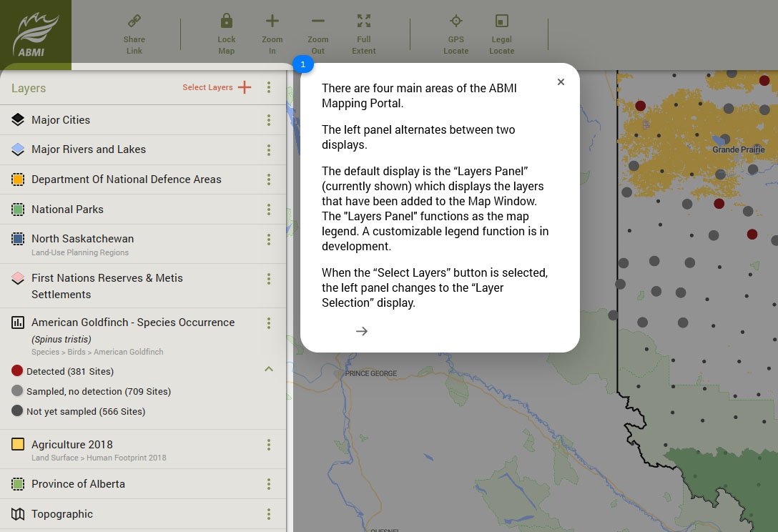Screen dimensions: 778x532
Task: Open the Province of Alberta options menu
Action: point(269,484)
